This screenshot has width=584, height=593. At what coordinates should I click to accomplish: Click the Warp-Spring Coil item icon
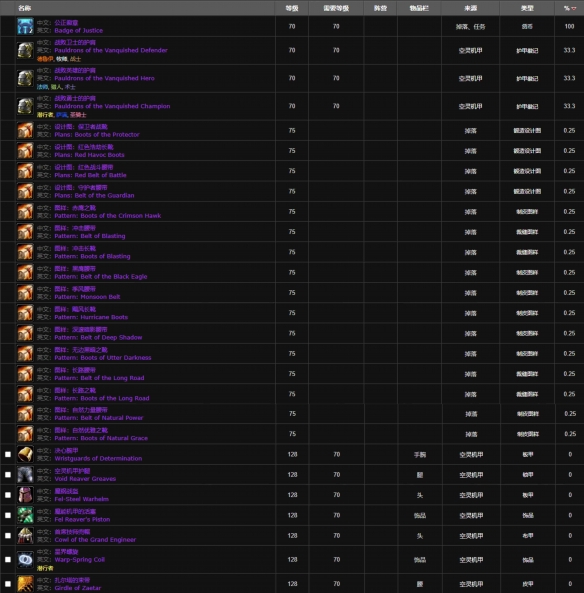(x=25, y=559)
